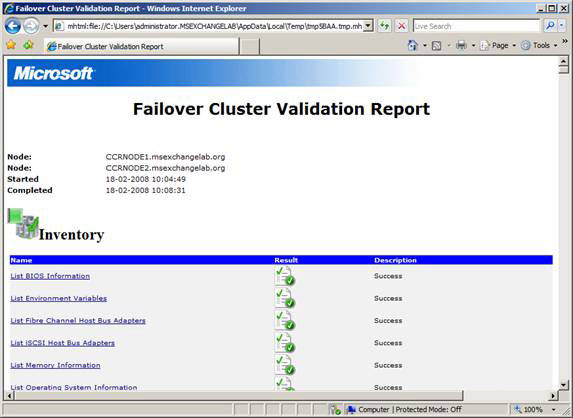The height and width of the screenshot is (418, 573).
Task: Click the Forward navigation arrow
Action: 31,26
